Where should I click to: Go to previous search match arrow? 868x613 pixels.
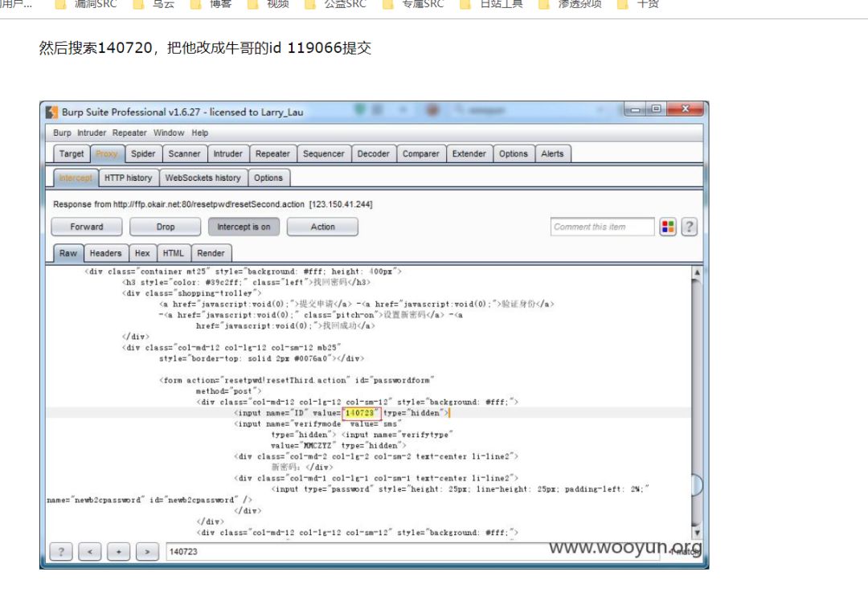90,552
